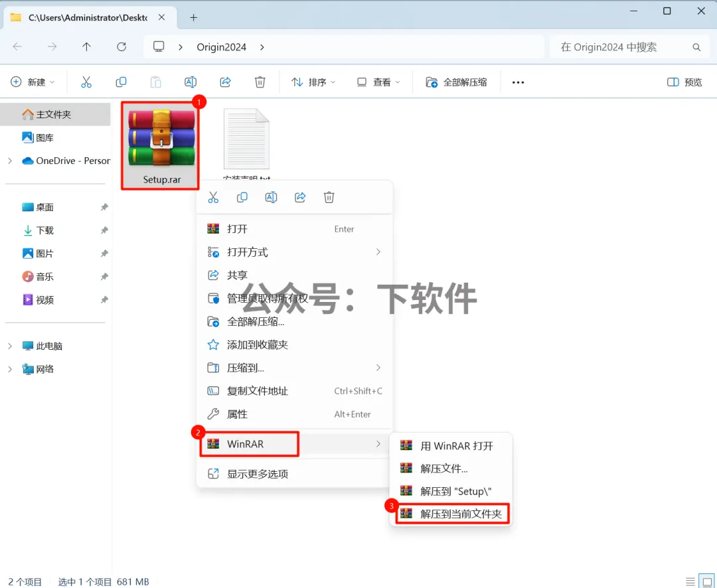Open the New (新建) dropdown
Screen dimensions: 717x588
pyautogui.click(x=33, y=82)
